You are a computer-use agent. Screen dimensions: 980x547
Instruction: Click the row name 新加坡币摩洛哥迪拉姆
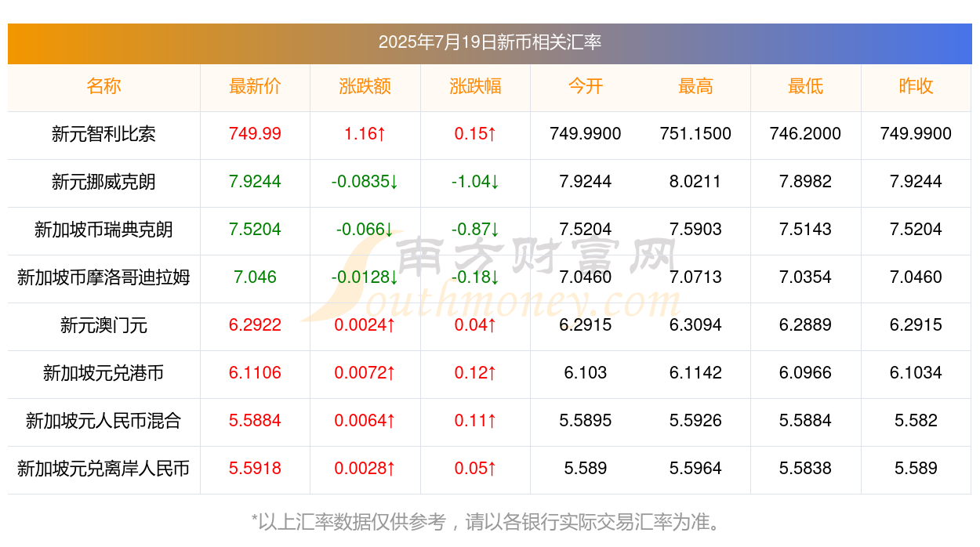pos(103,277)
